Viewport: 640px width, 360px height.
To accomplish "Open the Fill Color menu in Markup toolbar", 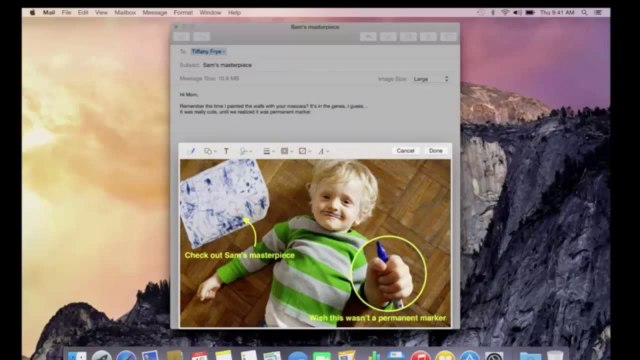I will 304,151.
